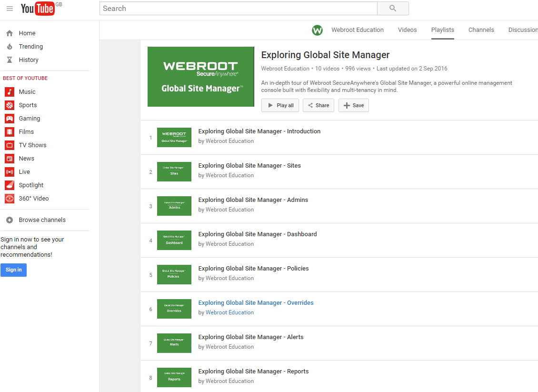Open 'Exploring Global Site Manager - Reports' title
538x392 pixels.
click(x=254, y=372)
